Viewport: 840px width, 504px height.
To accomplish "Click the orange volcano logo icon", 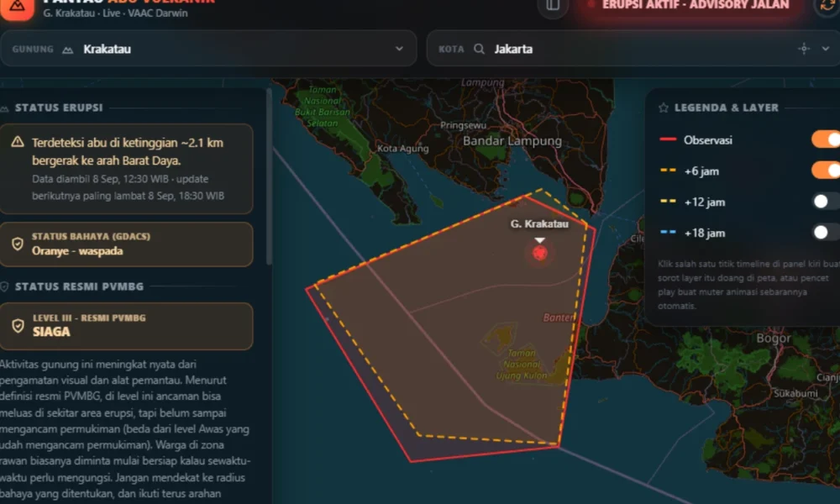I will [16, 8].
